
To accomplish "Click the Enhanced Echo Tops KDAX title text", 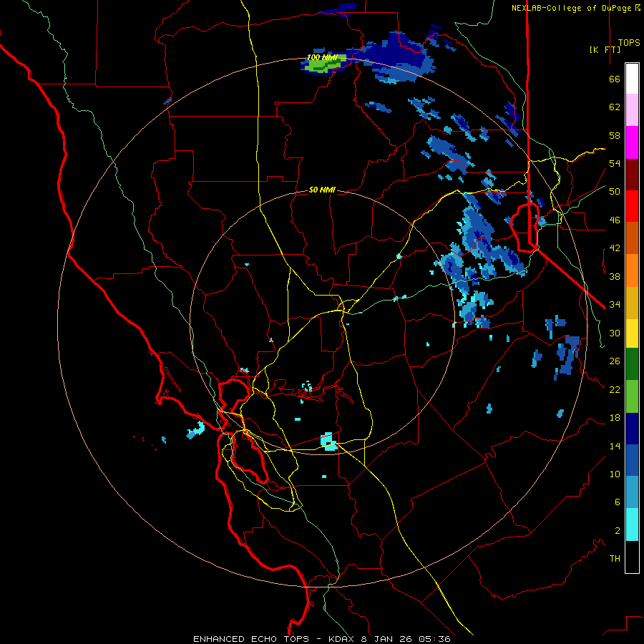I will [x=322, y=639].
